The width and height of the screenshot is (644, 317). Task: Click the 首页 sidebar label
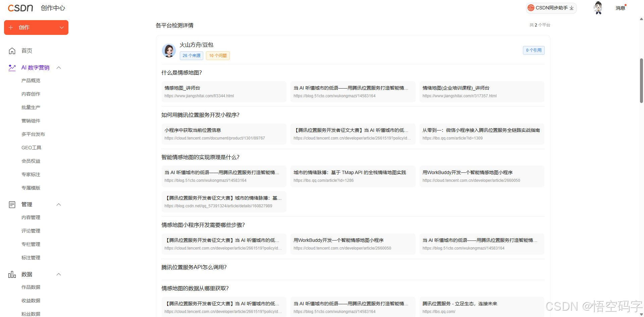coord(27,51)
